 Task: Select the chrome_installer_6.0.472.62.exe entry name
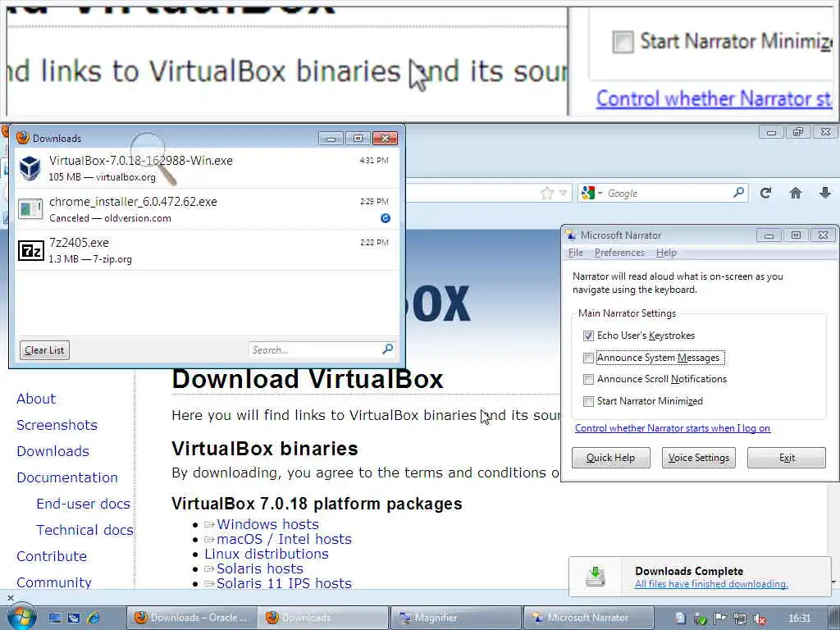(133, 202)
